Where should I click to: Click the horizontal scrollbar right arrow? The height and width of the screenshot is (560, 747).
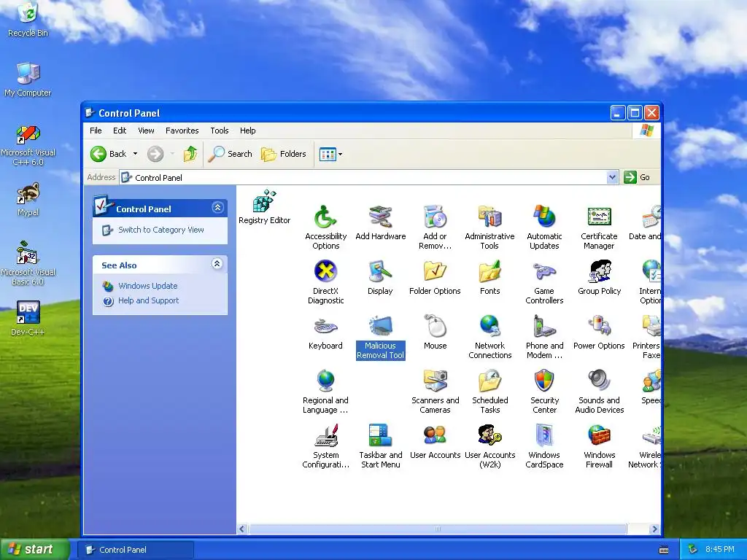[654, 529]
